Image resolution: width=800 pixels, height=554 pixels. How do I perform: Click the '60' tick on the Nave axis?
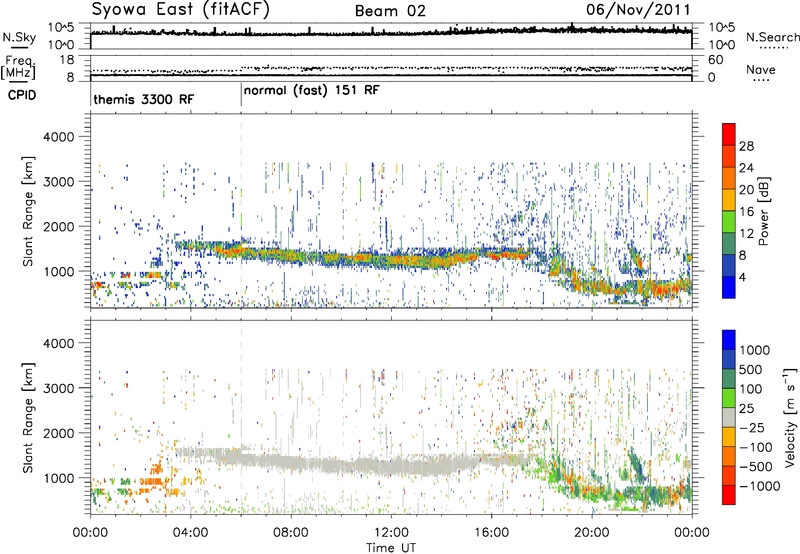(715, 60)
